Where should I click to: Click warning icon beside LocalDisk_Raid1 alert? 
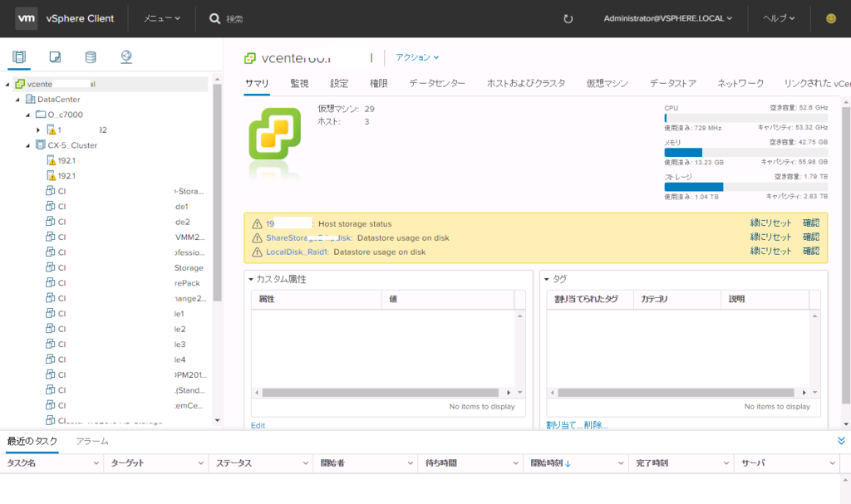258,252
